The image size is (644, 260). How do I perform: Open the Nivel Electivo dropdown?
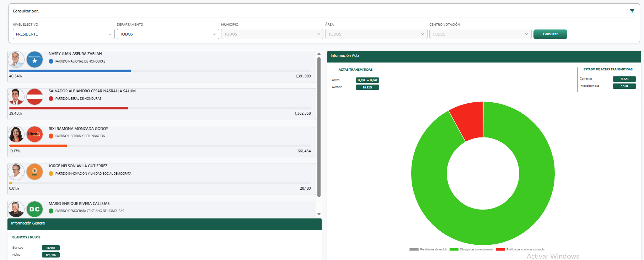[x=64, y=34]
